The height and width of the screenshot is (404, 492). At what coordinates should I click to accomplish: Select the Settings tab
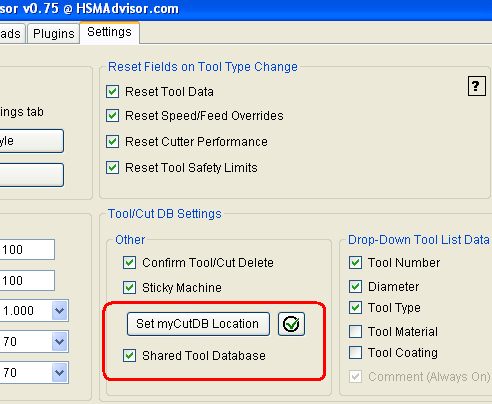coord(109,32)
